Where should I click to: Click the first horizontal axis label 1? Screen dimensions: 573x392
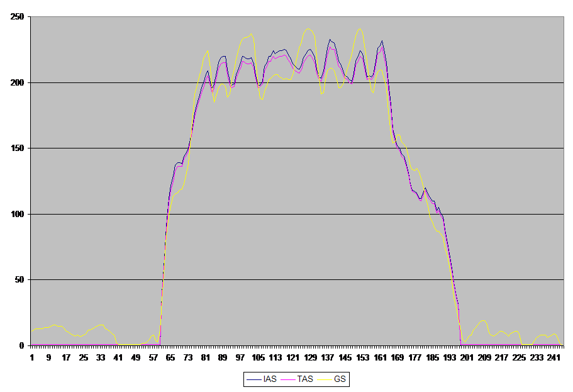pyautogui.click(x=32, y=357)
